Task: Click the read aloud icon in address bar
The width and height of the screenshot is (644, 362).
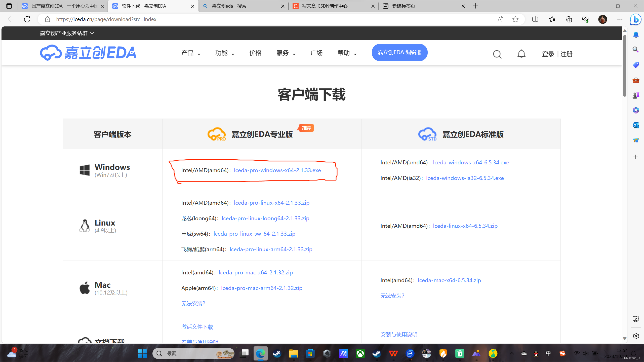Action: click(x=500, y=19)
